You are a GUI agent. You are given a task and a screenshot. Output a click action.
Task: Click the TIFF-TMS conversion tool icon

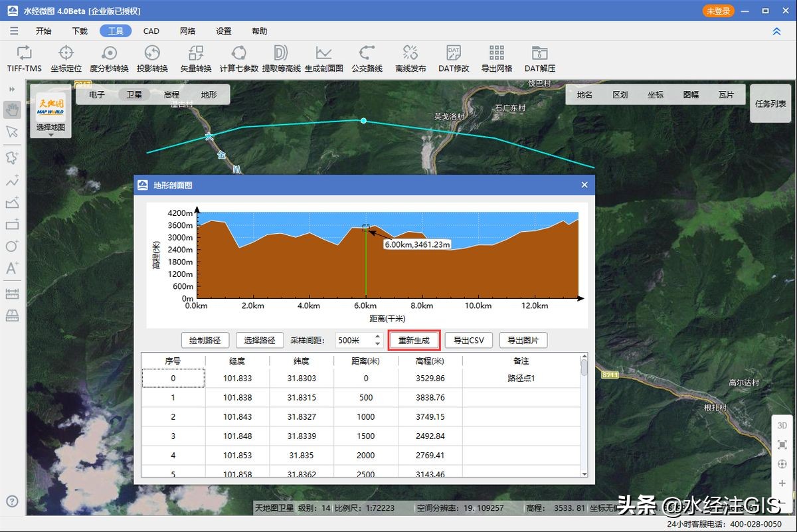[24, 53]
